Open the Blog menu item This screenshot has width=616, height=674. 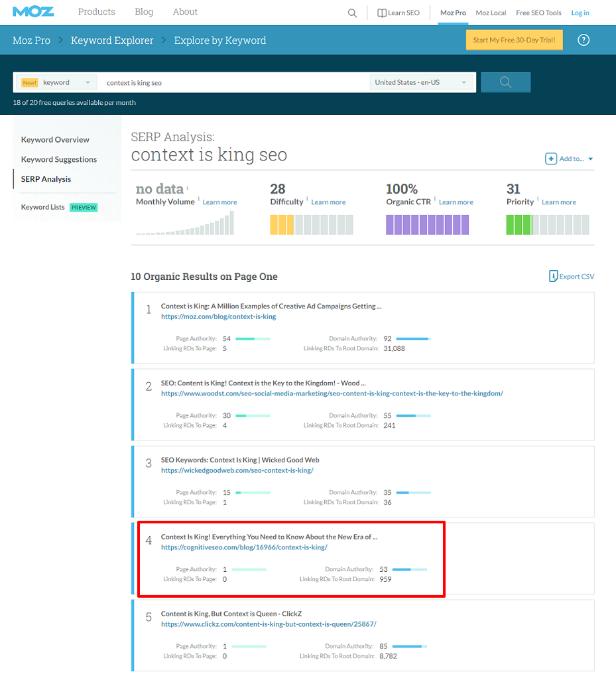(144, 12)
